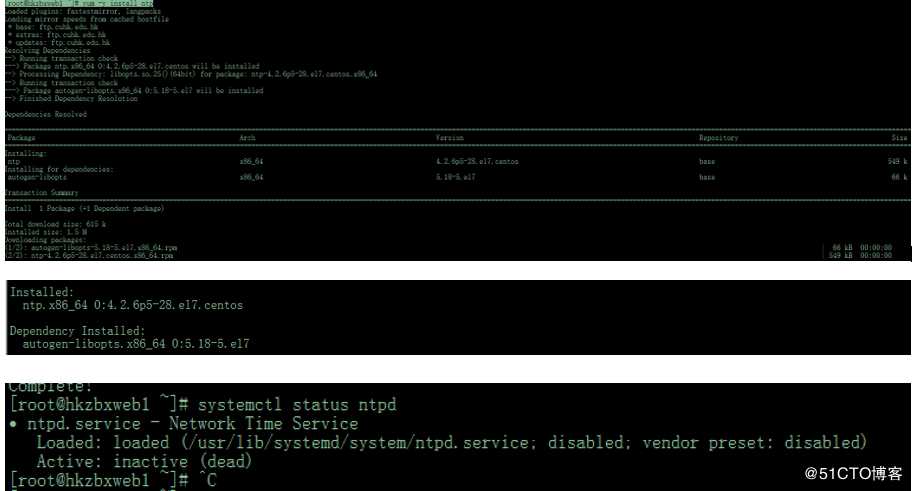Click the 'Version' column header
913x491 pixels.
click(x=450, y=138)
